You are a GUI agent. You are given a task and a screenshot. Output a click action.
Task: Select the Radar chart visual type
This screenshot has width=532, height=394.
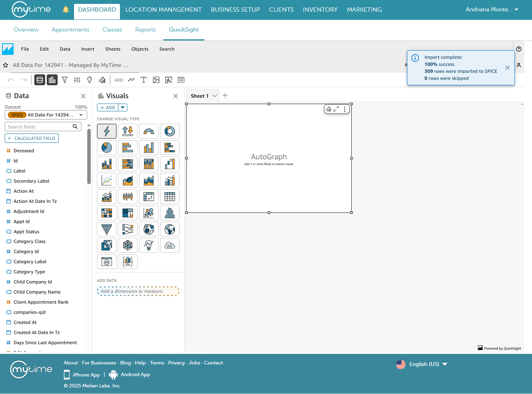pyautogui.click(x=128, y=245)
